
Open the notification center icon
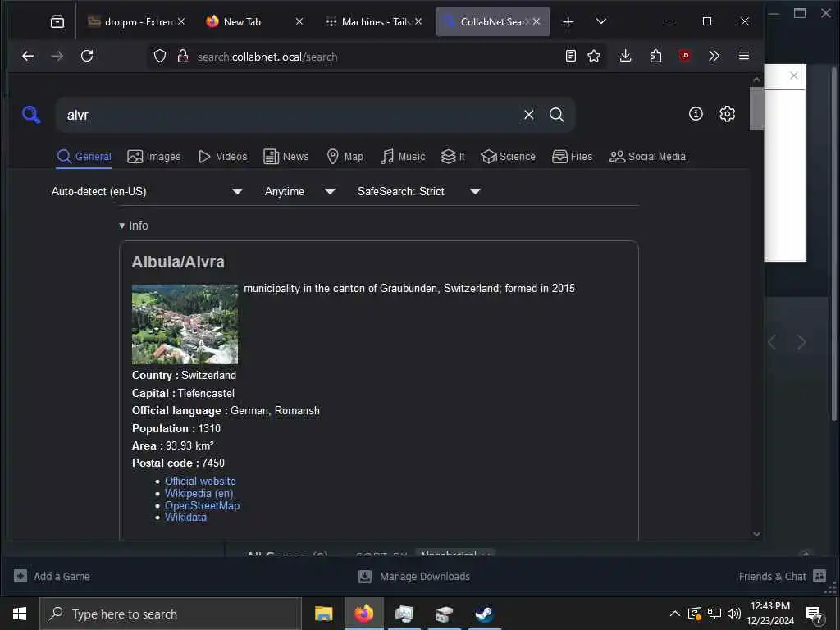[x=815, y=614]
